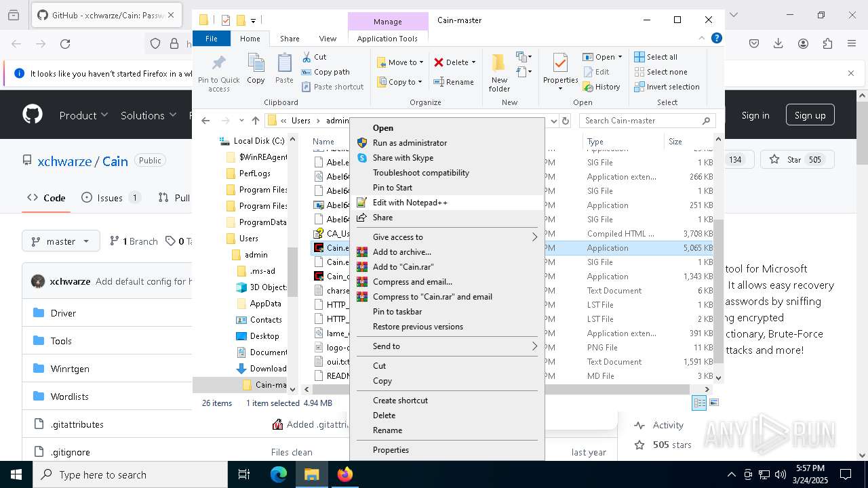The width and height of the screenshot is (868, 488).
Task: Open the Move to dropdown
Action: 400,62
